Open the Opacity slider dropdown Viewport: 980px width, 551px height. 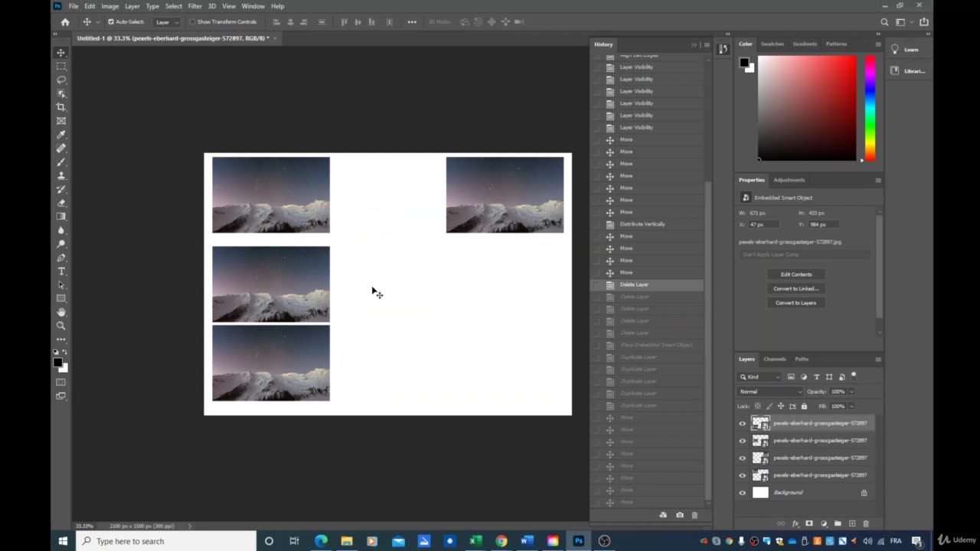coord(851,392)
